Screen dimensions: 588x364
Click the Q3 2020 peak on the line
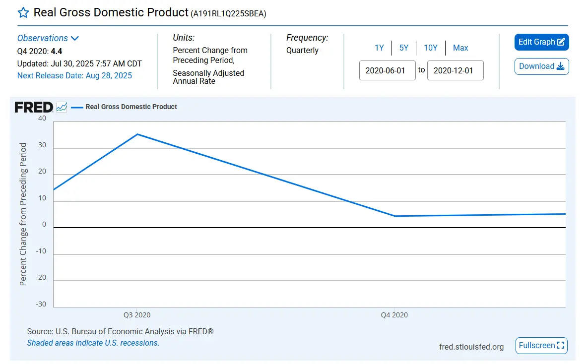[x=137, y=134]
